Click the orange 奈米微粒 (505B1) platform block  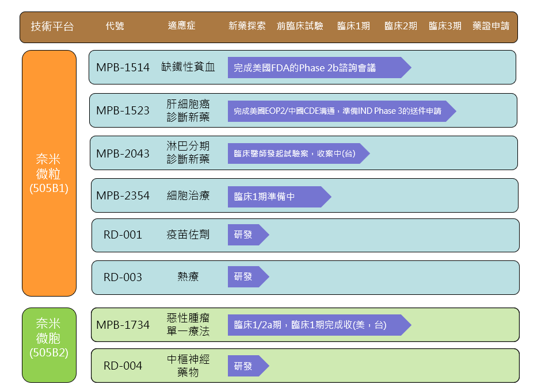click(49, 173)
